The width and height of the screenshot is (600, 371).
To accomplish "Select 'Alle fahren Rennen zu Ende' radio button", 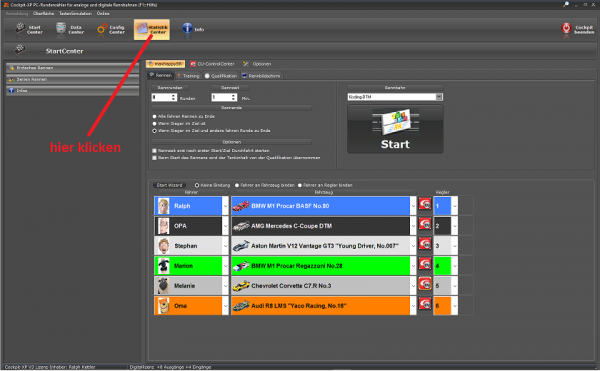I will pos(155,116).
